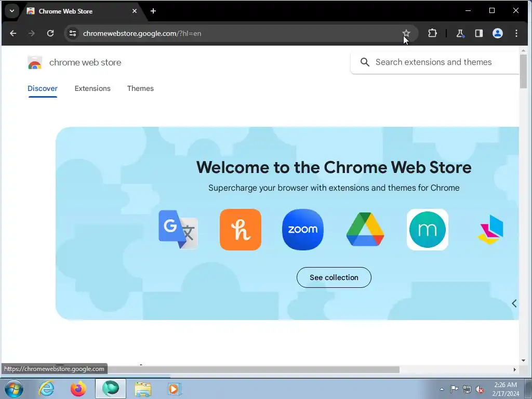
Task: Click the horizontal scrollbar thumb
Action: click(254, 369)
